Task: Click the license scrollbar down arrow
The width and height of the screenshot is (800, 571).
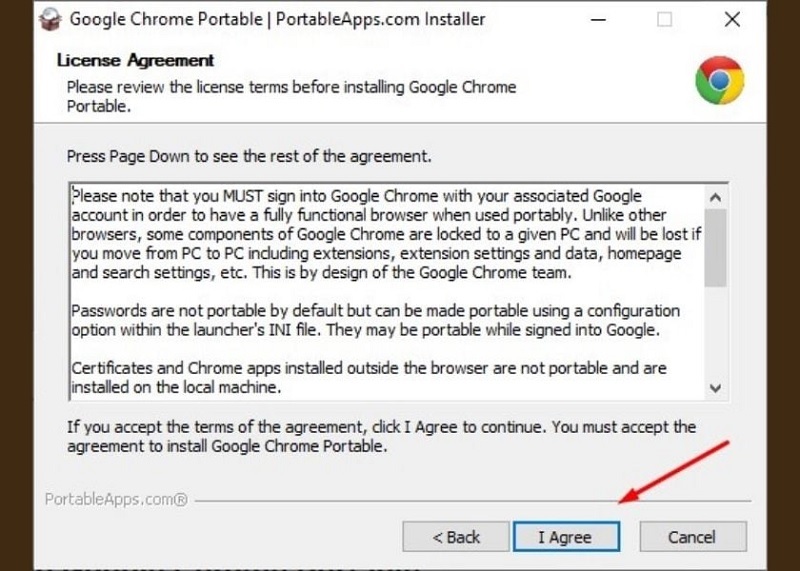Action: click(715, 387)
